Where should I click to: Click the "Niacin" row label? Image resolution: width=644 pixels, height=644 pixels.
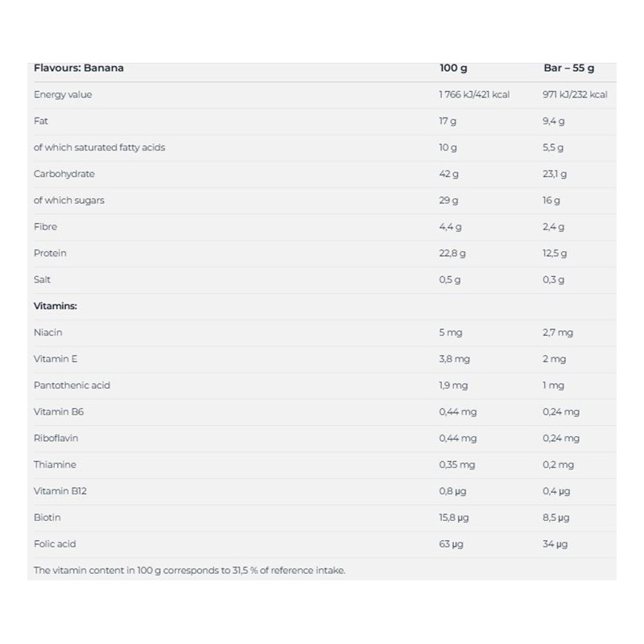pos(47,332)
